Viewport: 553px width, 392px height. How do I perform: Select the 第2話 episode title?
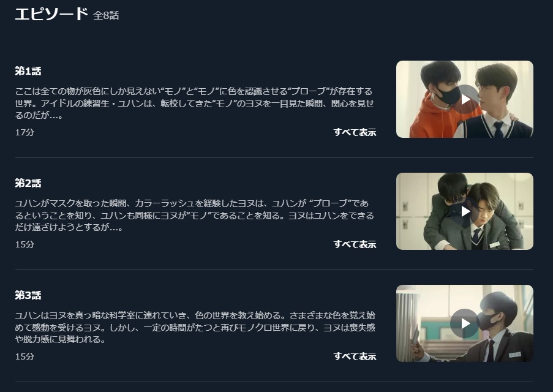pyautogui.click(x=28, y=183)
